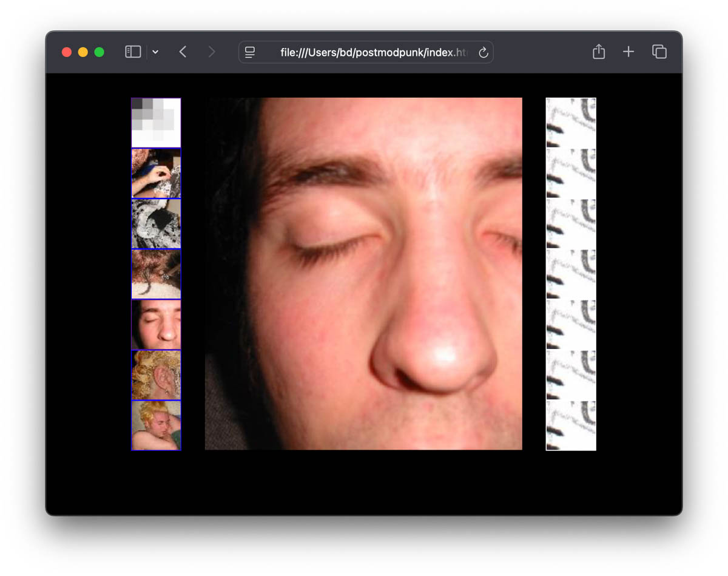Open the Share menu icon
728x576 pixels.
(x=598, y=52)
